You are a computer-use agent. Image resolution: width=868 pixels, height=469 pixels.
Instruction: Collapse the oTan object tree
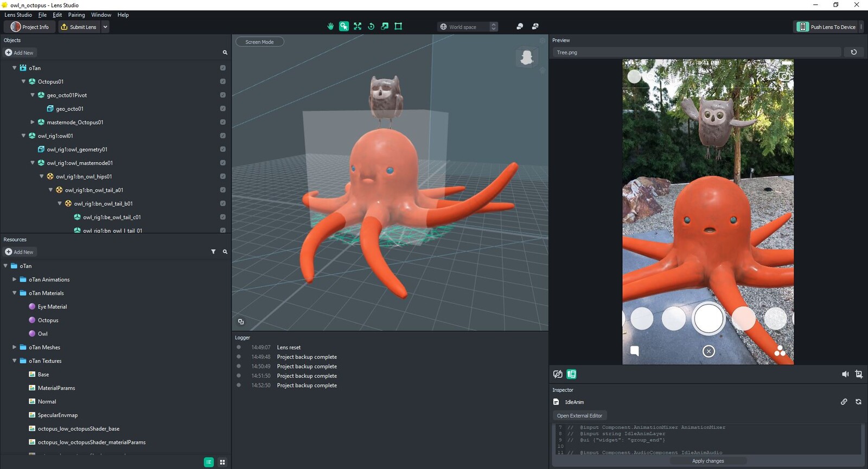click(14, 68)
